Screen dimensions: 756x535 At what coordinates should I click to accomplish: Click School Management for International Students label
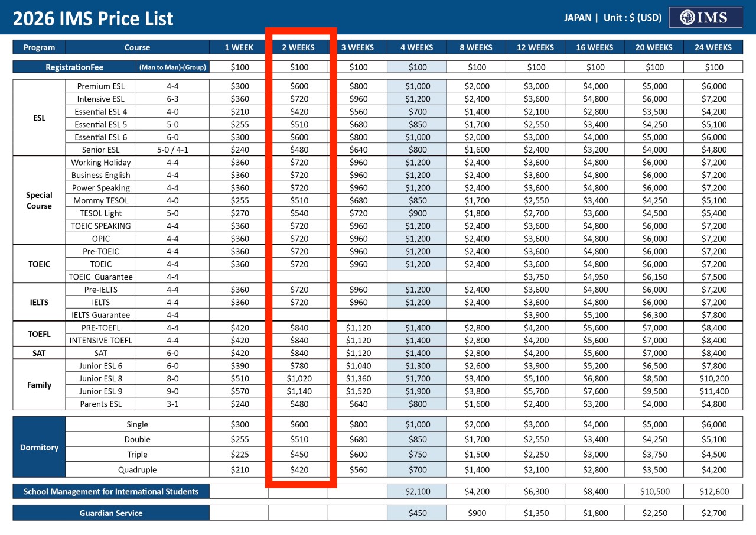point(111,491)
